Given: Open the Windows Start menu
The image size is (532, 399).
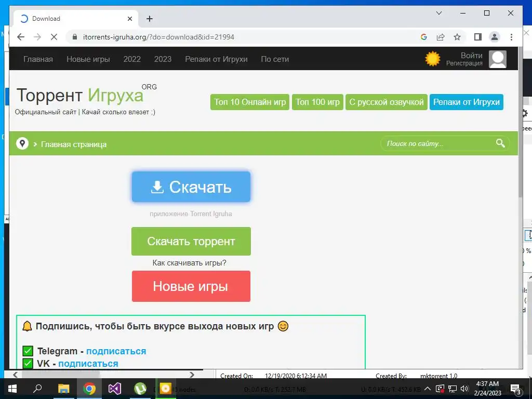Looking at the screenshot, I should point(12,389).
